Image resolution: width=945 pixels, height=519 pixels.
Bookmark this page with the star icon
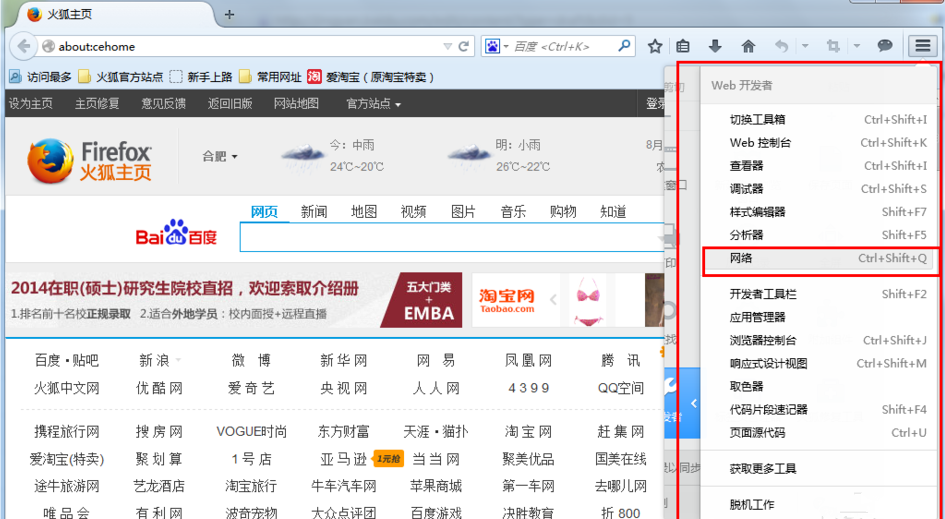point(655,46)
